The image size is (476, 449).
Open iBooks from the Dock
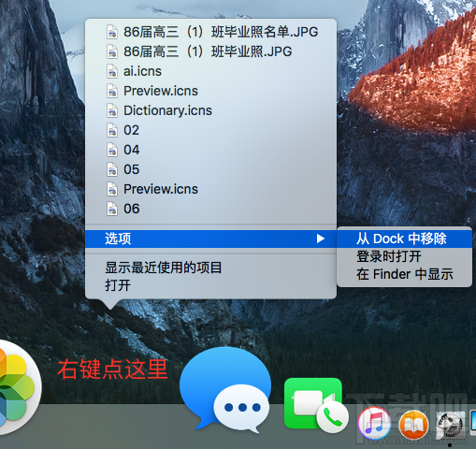tap(414, 425)
